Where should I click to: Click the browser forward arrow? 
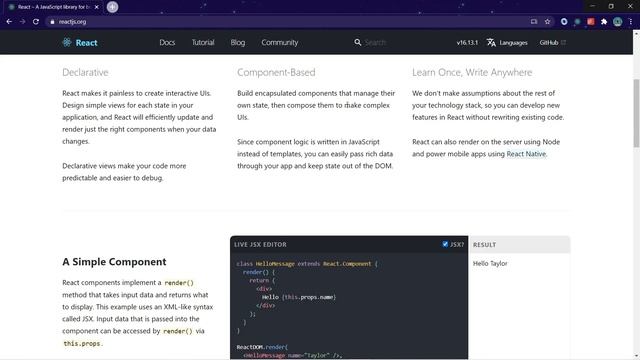coord(22,22)
